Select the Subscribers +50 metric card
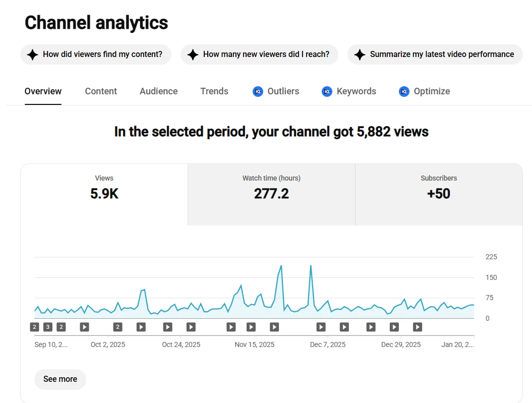This screenshot has height=403, width=532. point(439,194)
